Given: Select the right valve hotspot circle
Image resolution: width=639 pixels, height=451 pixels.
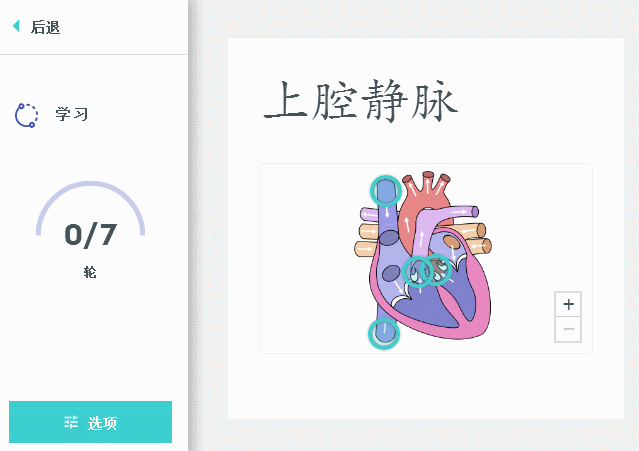Looking at the screenshot, I should click(437, 270).
